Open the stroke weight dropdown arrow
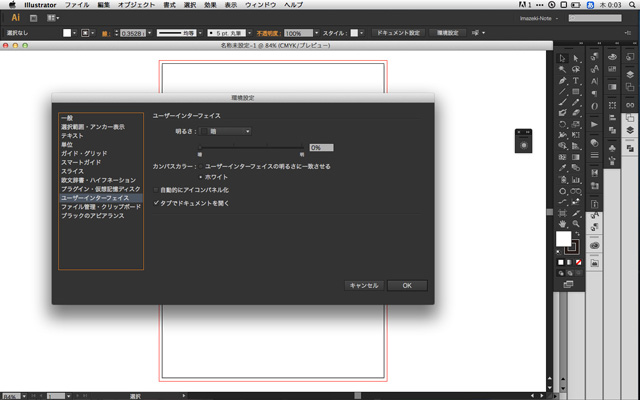 (x=149, y=33)
